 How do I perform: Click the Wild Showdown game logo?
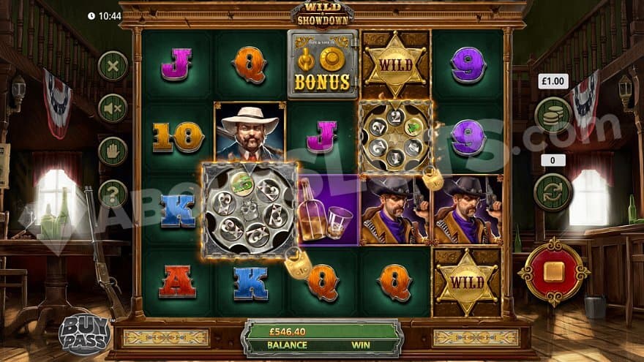coord(323,15)
